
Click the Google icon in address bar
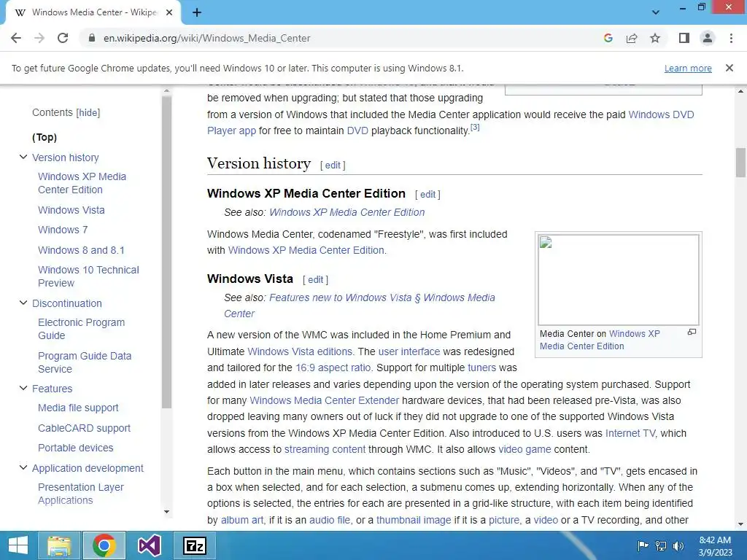click(608, 38)
